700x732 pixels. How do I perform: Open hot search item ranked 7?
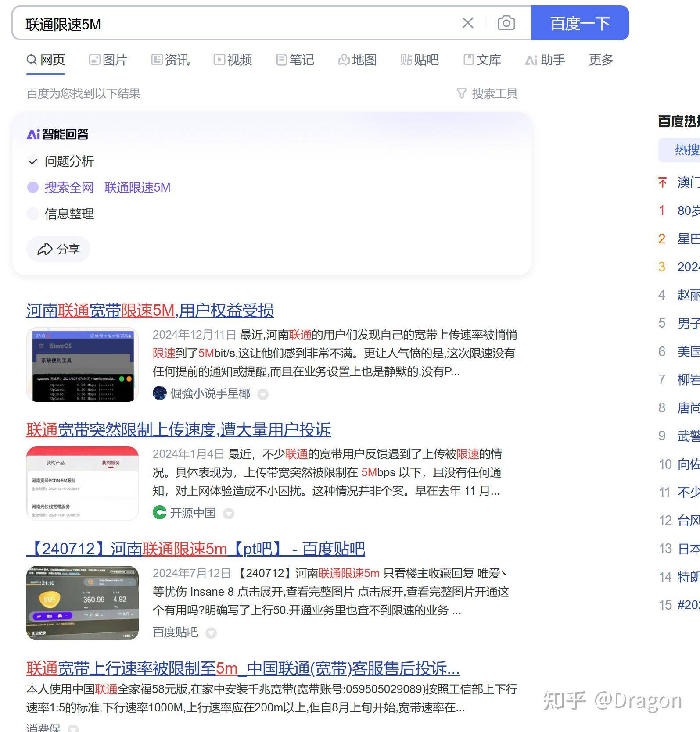688,379
